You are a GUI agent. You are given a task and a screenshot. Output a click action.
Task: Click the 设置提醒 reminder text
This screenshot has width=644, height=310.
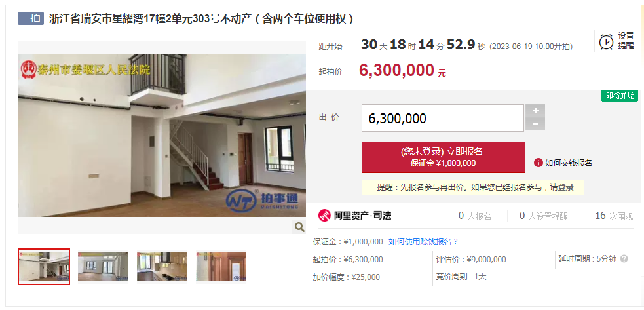[626, 41]
